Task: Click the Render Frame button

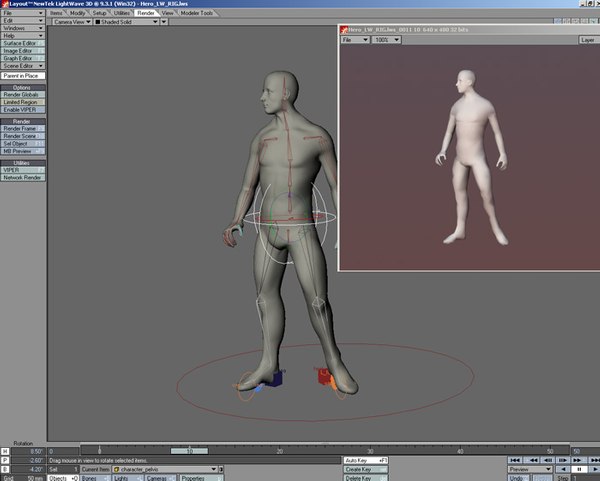Action: [23, 129]
